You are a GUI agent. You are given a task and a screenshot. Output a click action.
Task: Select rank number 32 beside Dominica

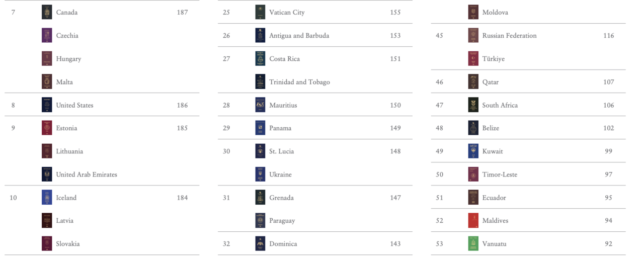pyautogui.click(x=226, y=244)
